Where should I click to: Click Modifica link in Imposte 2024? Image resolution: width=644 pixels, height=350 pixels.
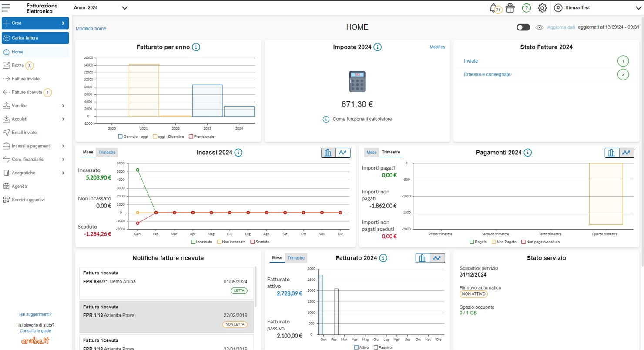coord(437,47)
